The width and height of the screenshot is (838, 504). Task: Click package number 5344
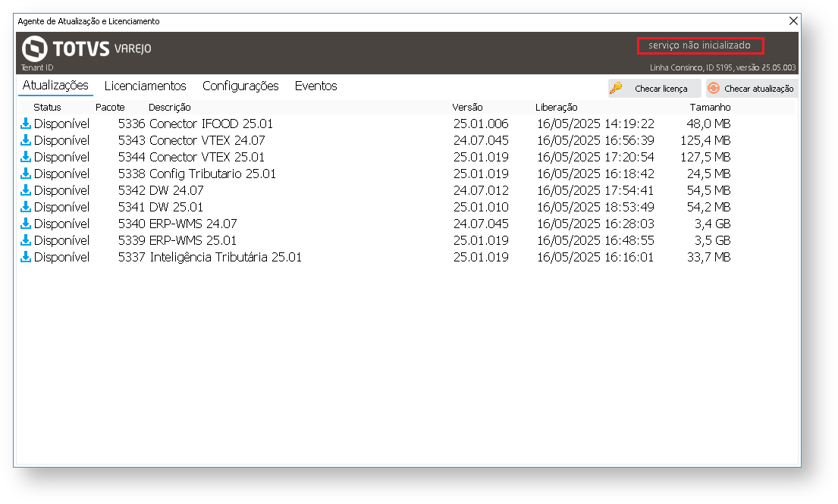[x=131, y=157]
